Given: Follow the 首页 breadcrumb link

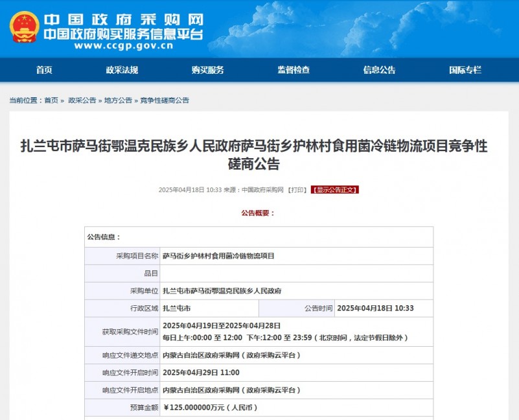Looking at the screenshot, I should pos(51,100).
